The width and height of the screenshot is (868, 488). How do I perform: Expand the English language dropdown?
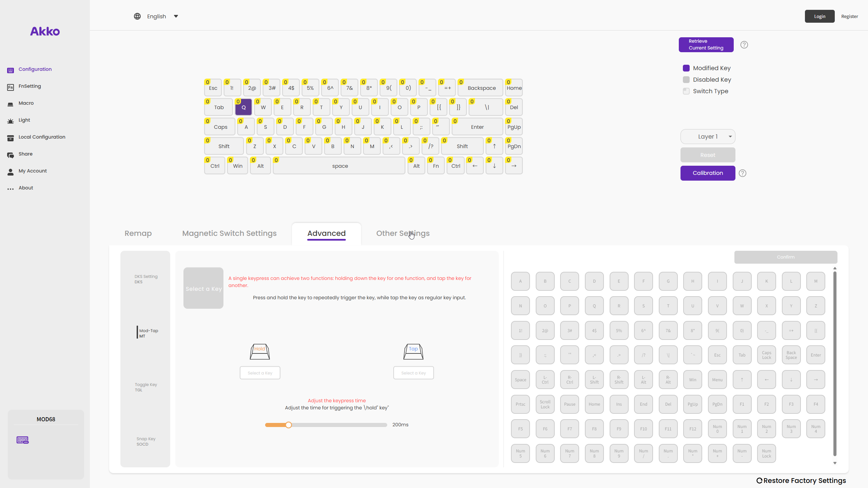coord(176,16)
